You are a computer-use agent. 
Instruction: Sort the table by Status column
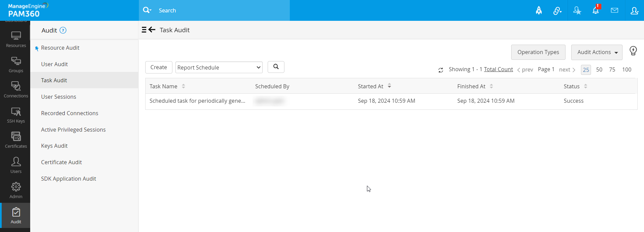click(x=586, y=86)
